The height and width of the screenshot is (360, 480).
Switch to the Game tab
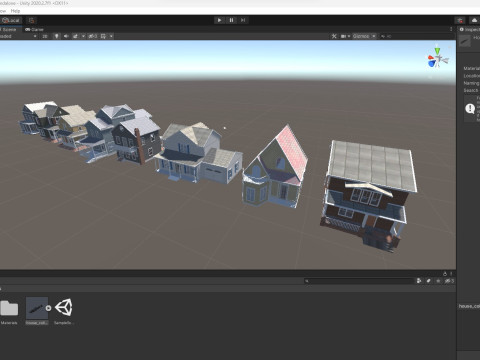click(x=34, y=29)
